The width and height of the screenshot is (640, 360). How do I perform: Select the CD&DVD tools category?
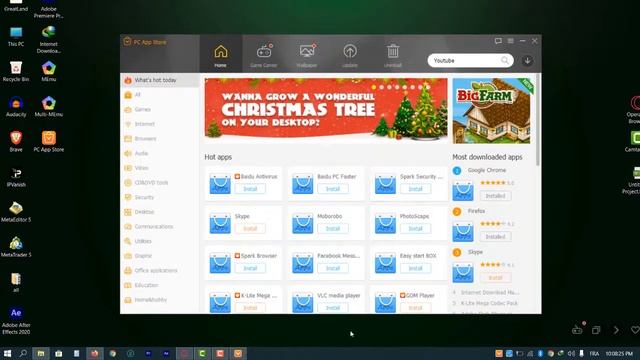point(160,182)
